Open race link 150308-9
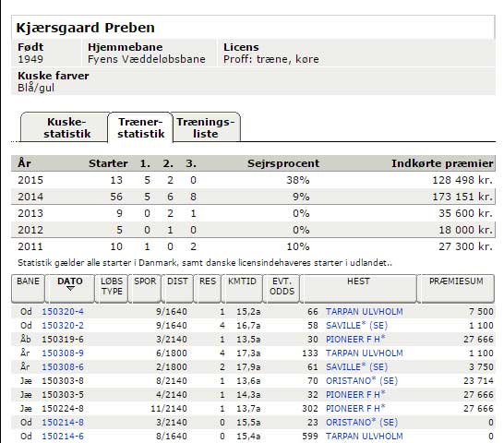 coord(63,353)
